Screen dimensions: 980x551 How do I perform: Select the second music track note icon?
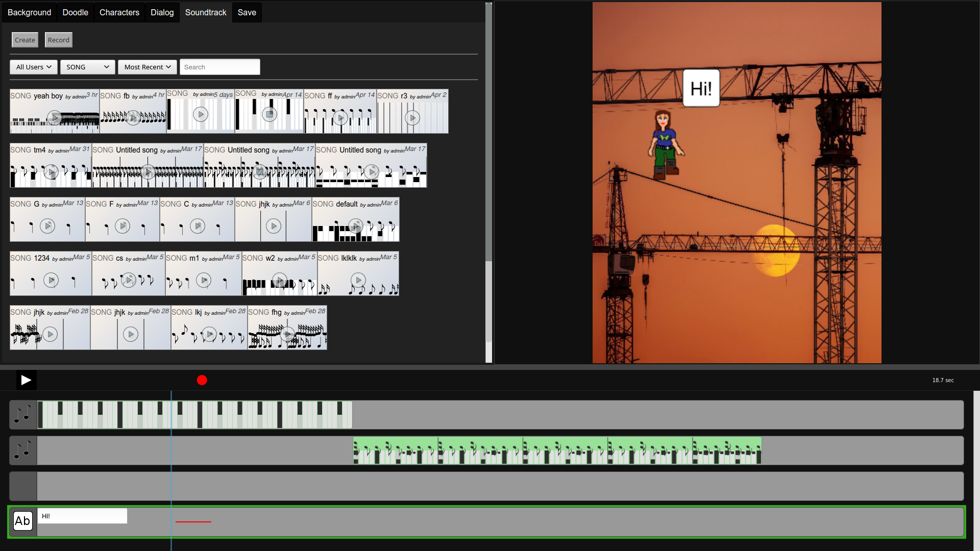pyautogui.click(x=23, y=450)
